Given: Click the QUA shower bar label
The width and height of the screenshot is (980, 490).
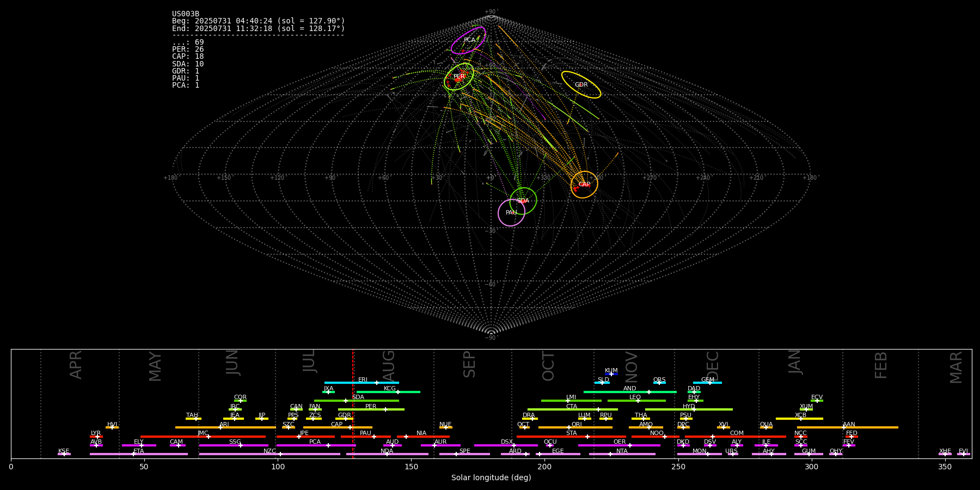Looking at the screenshot, I should [x=766, y=425].
